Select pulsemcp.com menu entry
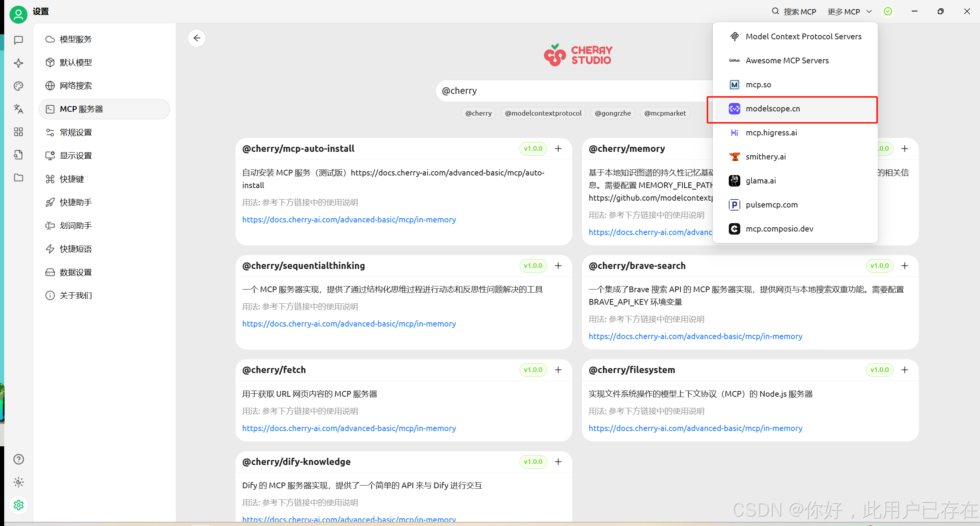 tap(795, 204)
